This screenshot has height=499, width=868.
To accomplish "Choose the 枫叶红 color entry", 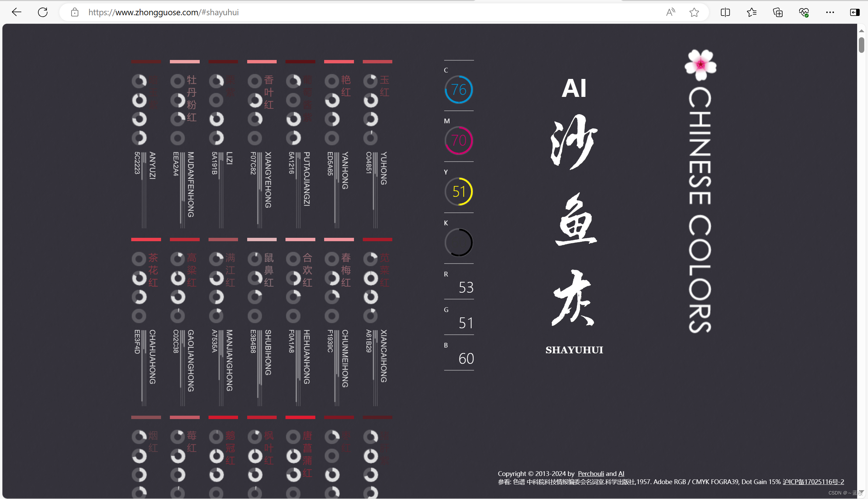I will coord(262,457).
